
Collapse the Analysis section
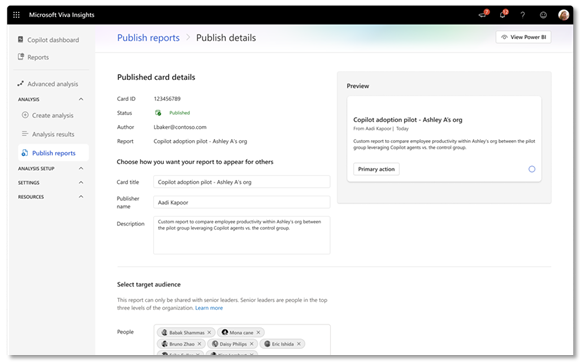pos(81,99)
